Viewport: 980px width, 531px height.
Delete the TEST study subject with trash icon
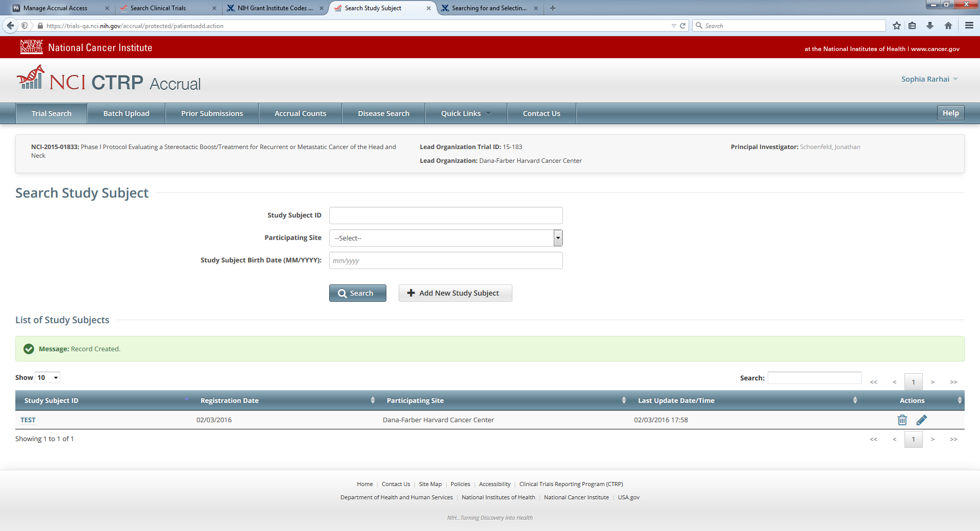[902, 420]
